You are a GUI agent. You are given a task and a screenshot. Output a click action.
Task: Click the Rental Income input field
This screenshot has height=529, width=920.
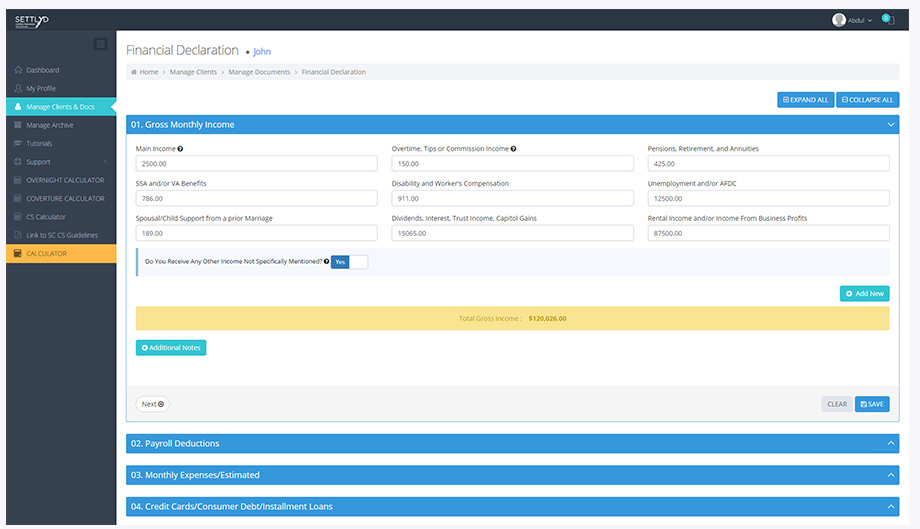[768, 233]
